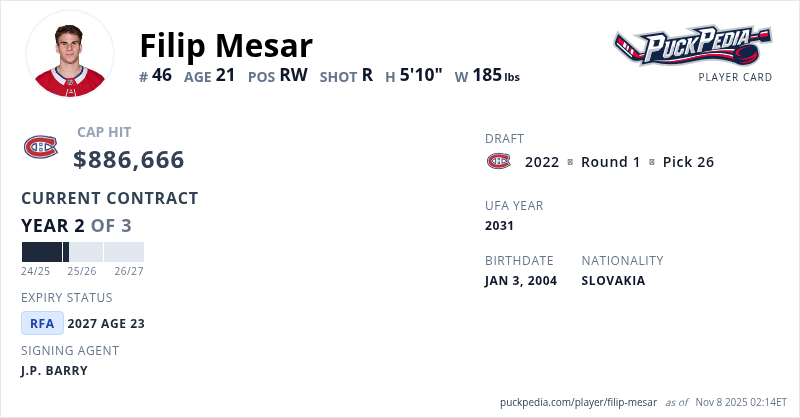
Task: Click the 26/27 season label
Action: tap(129, 271)
